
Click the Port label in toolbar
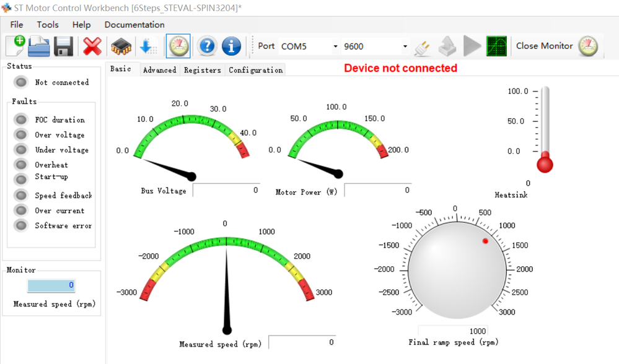click(266, 46)
